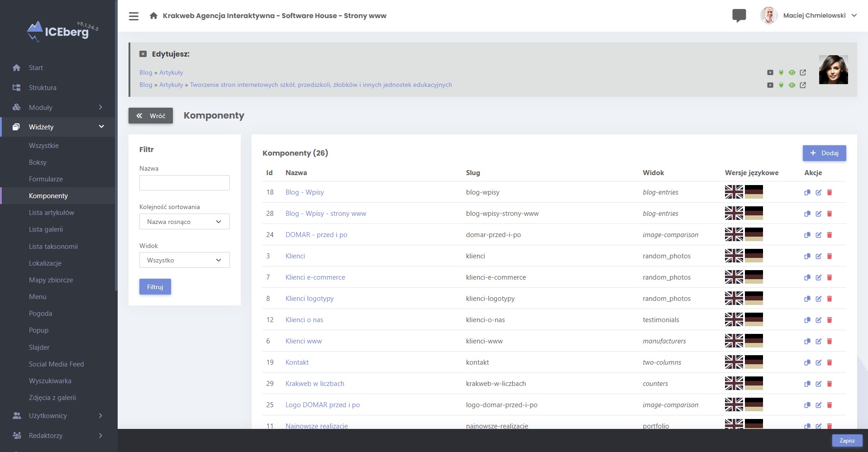
Task: Click plug icon for Tworzenie stron article row
Action: (781, 85)
